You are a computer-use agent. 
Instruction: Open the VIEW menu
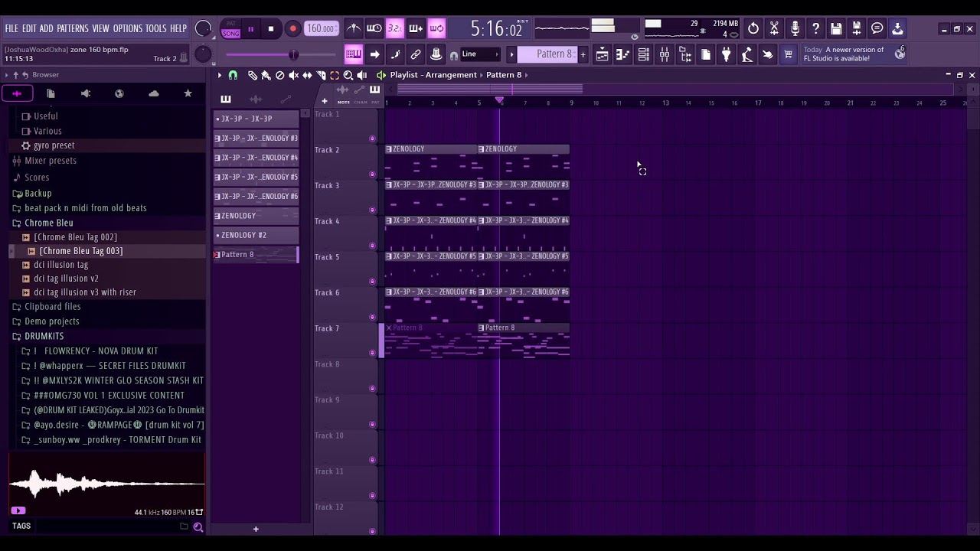(x=101, y=28)
